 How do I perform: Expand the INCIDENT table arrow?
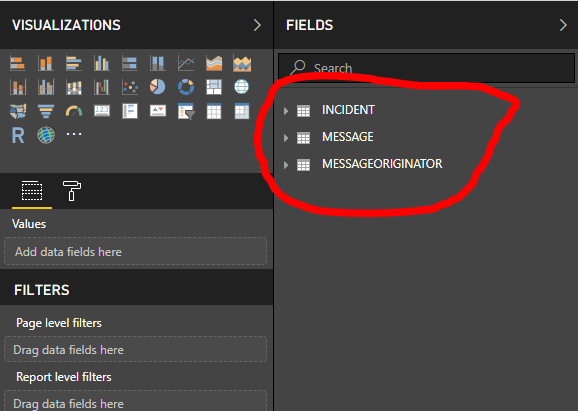click(286, 111)
